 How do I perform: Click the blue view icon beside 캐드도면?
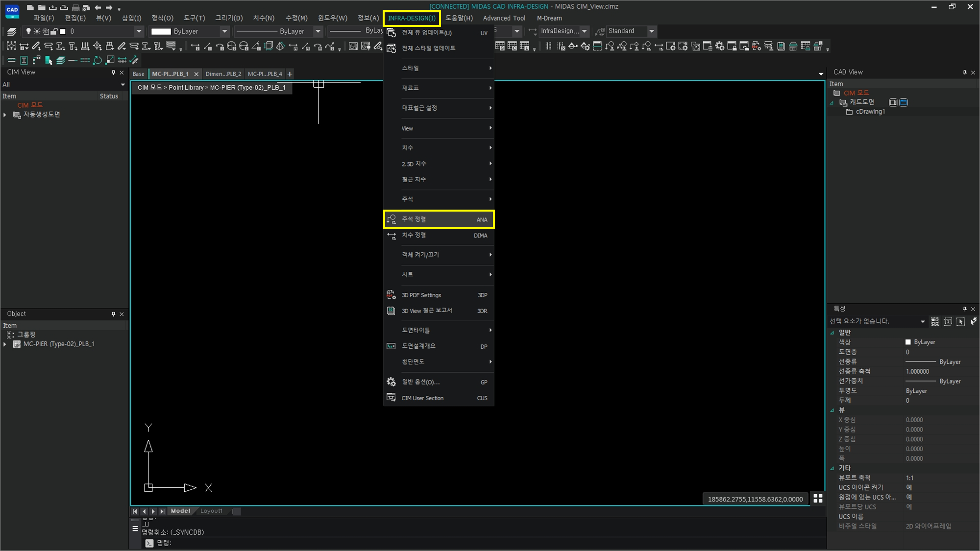coord(904,102)
